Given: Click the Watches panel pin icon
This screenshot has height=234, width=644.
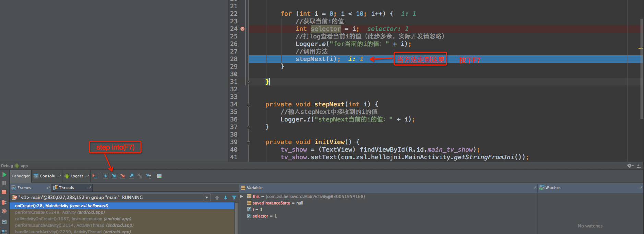Looking at the screenshot, I should 640,188.
